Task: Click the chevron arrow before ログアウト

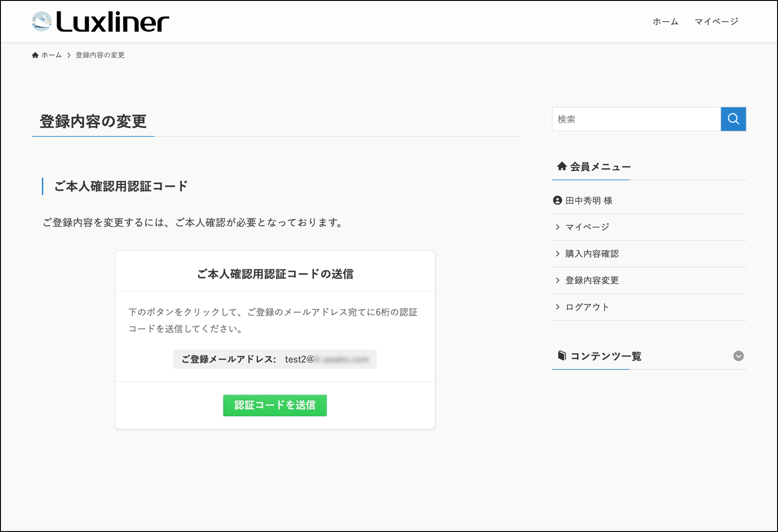Action: coord(558,307)
